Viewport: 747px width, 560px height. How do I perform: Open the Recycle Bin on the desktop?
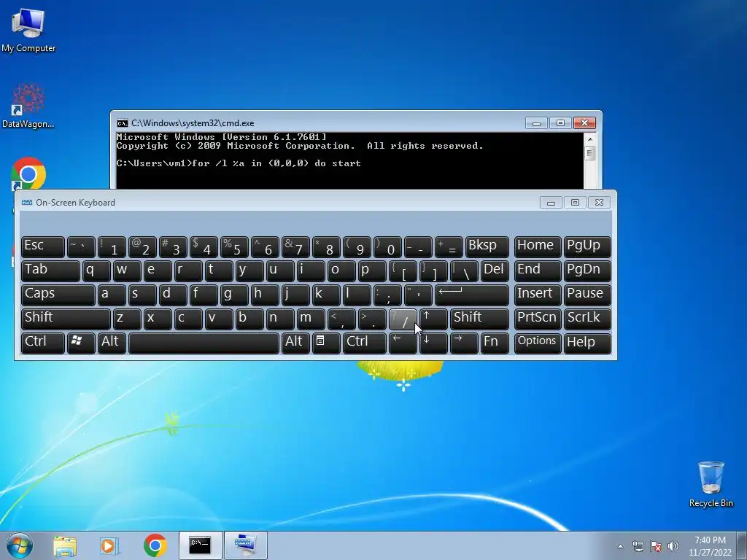(x=711, y=484)
